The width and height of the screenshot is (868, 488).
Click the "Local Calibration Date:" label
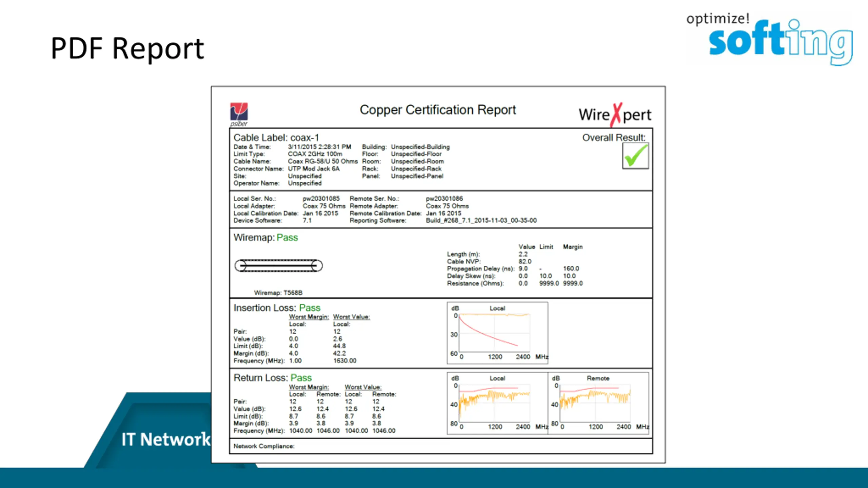point(266,213)
